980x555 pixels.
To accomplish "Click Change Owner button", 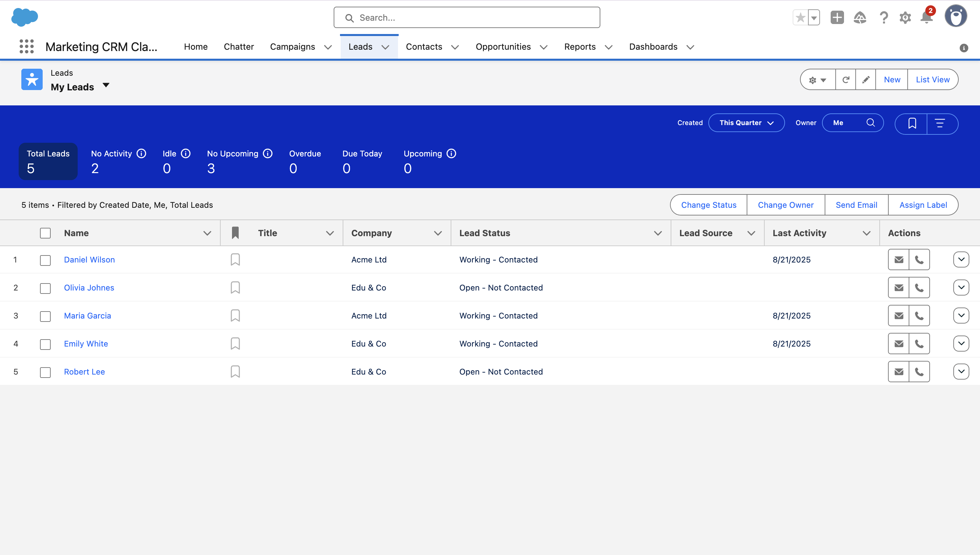I will (x=786, y=205).
